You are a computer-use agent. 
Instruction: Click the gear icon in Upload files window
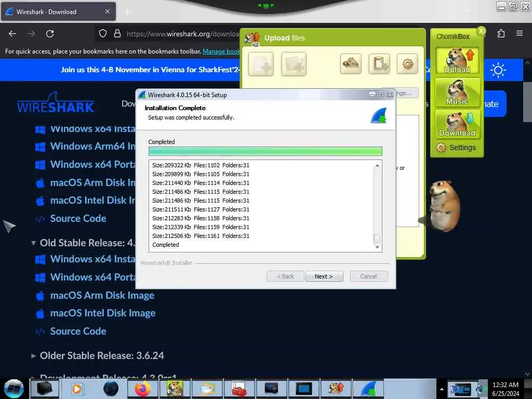(x=407, y=63)
